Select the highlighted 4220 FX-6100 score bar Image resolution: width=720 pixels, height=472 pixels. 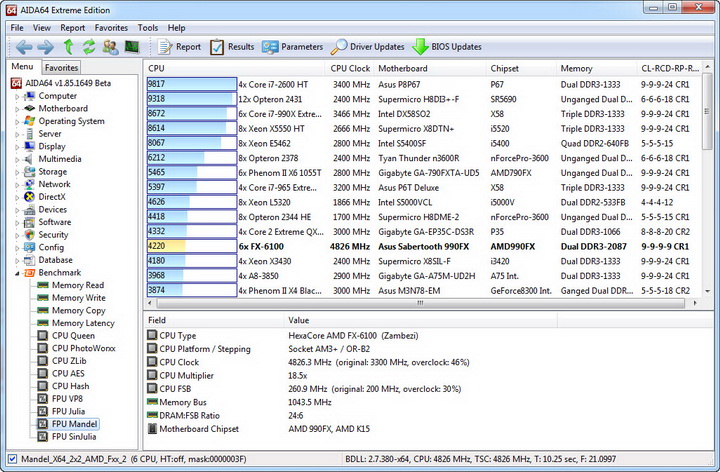[x=191, y=246]
